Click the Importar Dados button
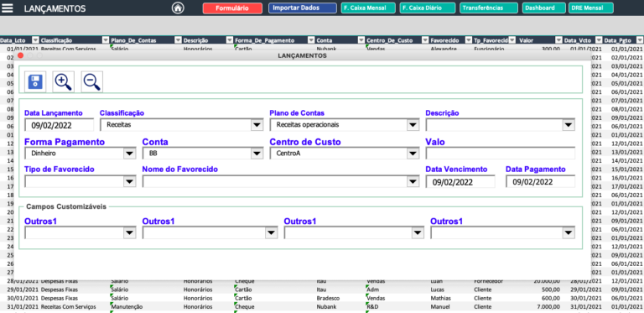Viewport: 644px width, 313px height. click(302, 8)
